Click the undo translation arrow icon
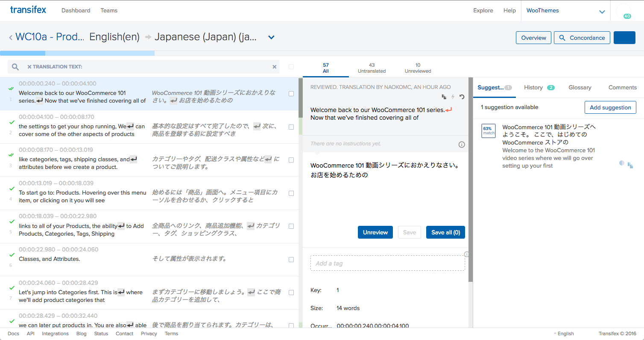This screenshot has width=644, height=340. coord(462,97)
